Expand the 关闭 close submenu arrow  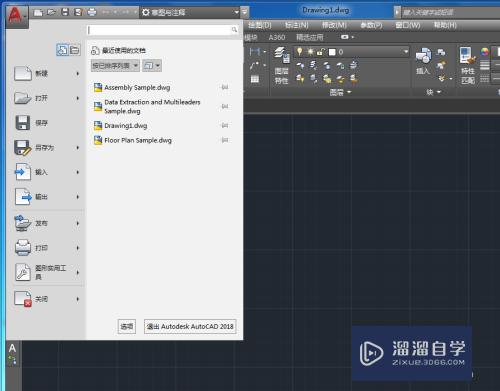point(78,299)
